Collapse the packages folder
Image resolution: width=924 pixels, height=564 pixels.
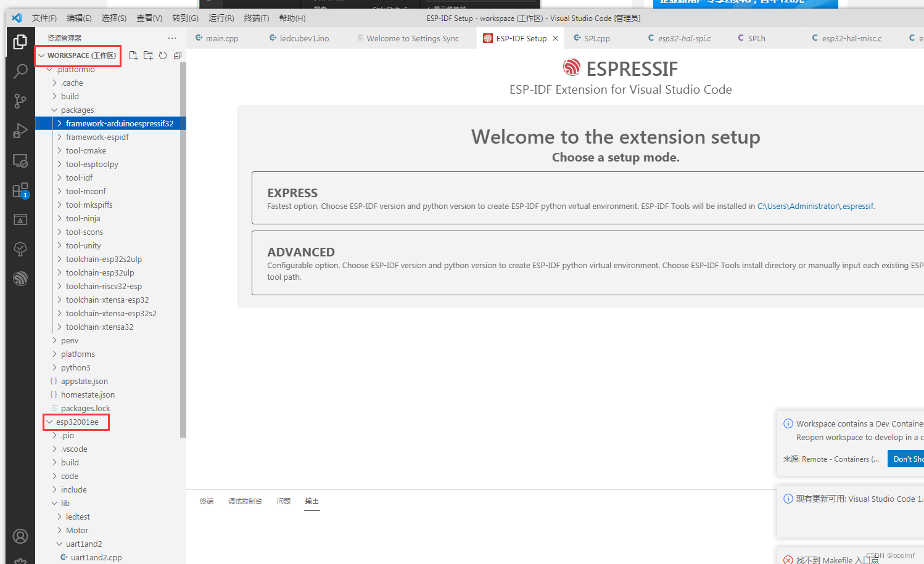tap(110, 110)
